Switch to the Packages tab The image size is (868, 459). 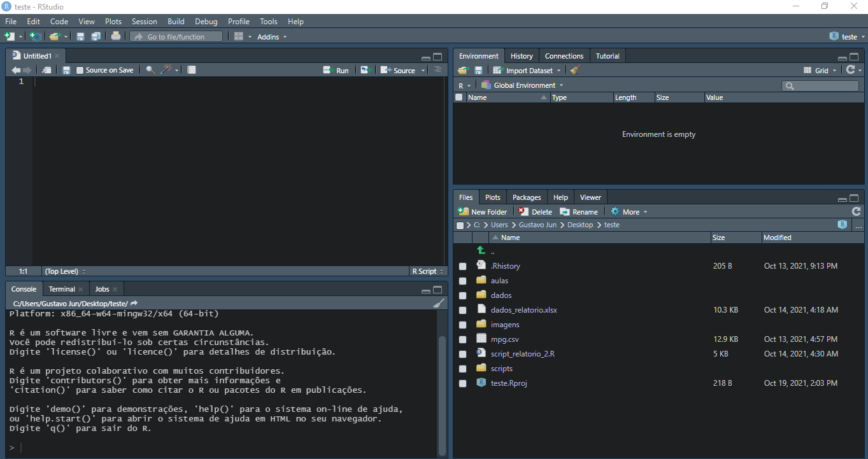(527, 197)
